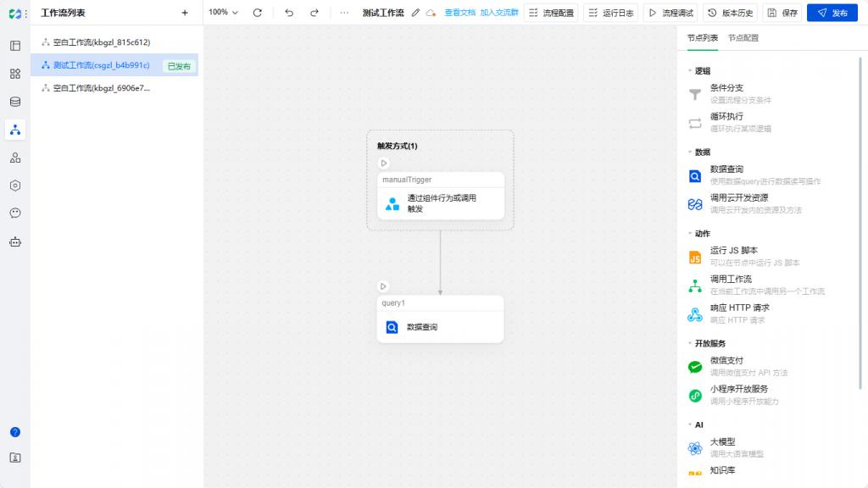Click the blue 发布 button

coord(832,13)
